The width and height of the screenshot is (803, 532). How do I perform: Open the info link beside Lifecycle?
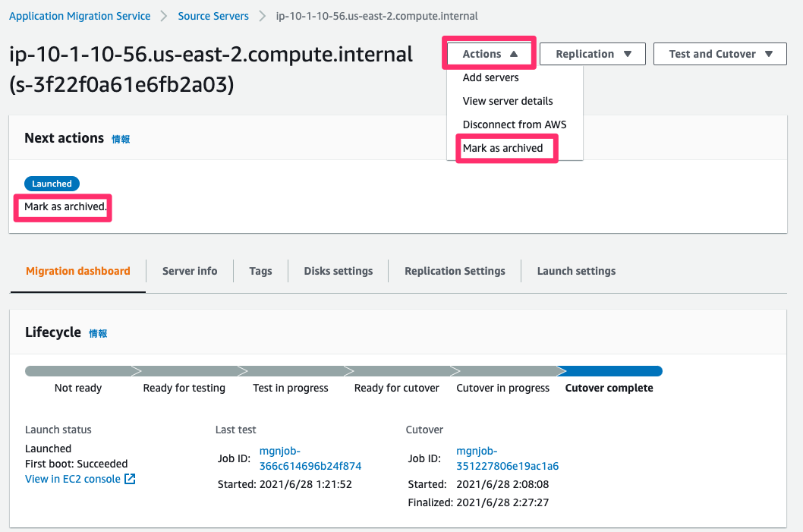98,333
